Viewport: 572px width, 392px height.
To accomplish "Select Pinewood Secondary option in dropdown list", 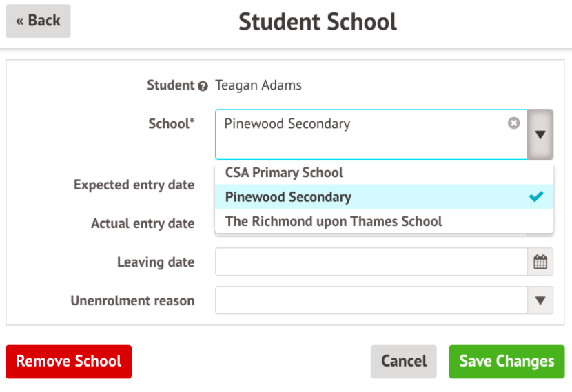I will 288,197.
